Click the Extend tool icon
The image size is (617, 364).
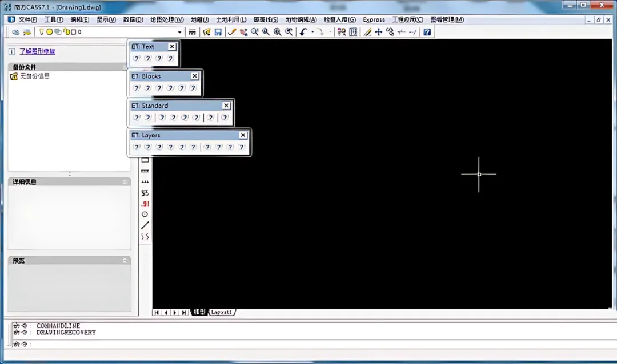412,32
